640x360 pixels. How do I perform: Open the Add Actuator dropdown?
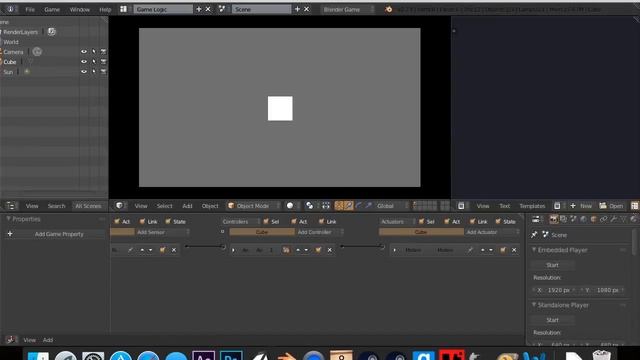click(x=492, y=232)
